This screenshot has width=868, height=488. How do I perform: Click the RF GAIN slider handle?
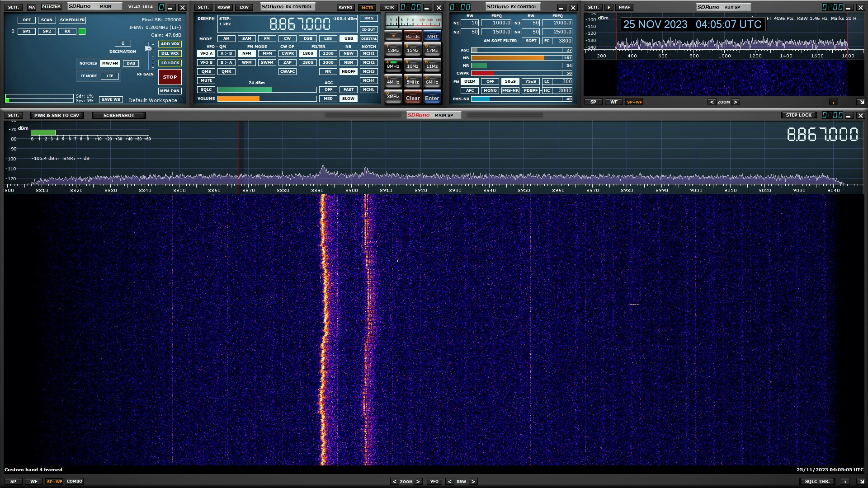(148, 48)
